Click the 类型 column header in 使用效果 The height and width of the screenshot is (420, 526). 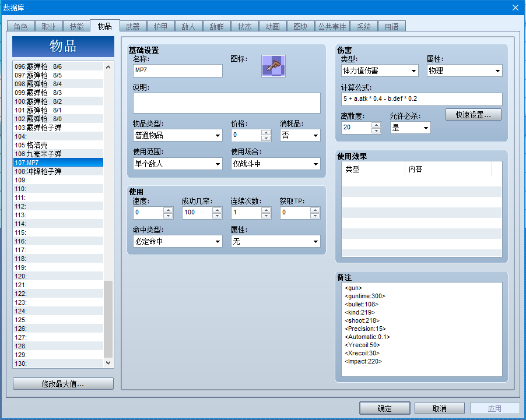click(373, 170)
